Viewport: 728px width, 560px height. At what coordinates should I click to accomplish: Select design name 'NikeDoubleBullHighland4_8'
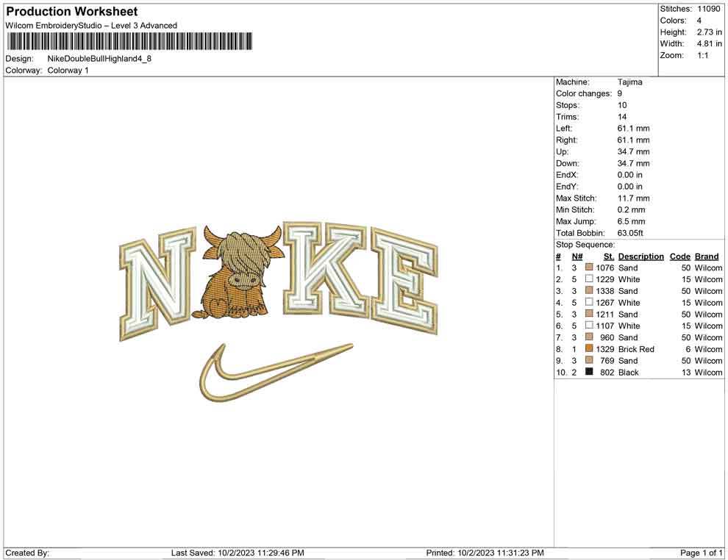pyautogui.click(x=99, y=59)
